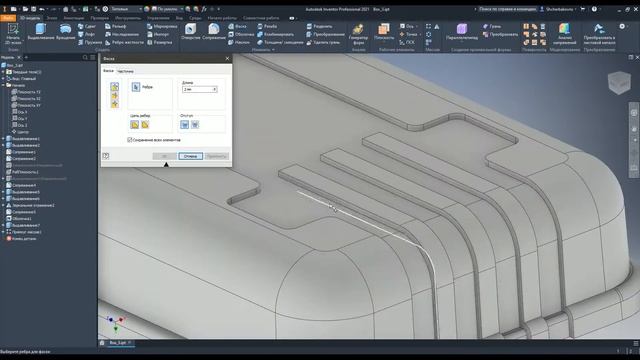This screenshot has width=640, height=360.
Task: Select first Цепь ребер chain option
Action: 135,124
